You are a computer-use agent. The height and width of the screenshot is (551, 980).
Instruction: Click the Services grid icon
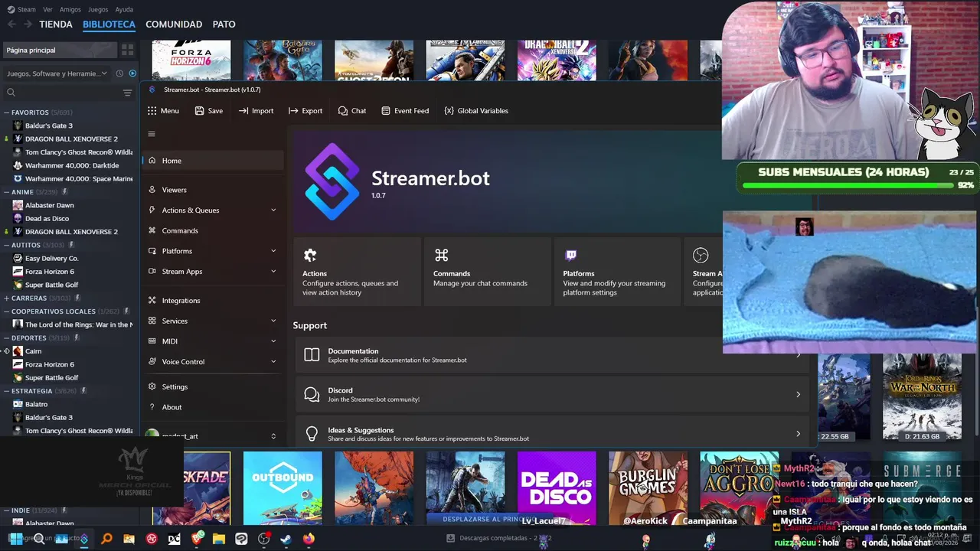pyautogui.click(x=152, y=321)
